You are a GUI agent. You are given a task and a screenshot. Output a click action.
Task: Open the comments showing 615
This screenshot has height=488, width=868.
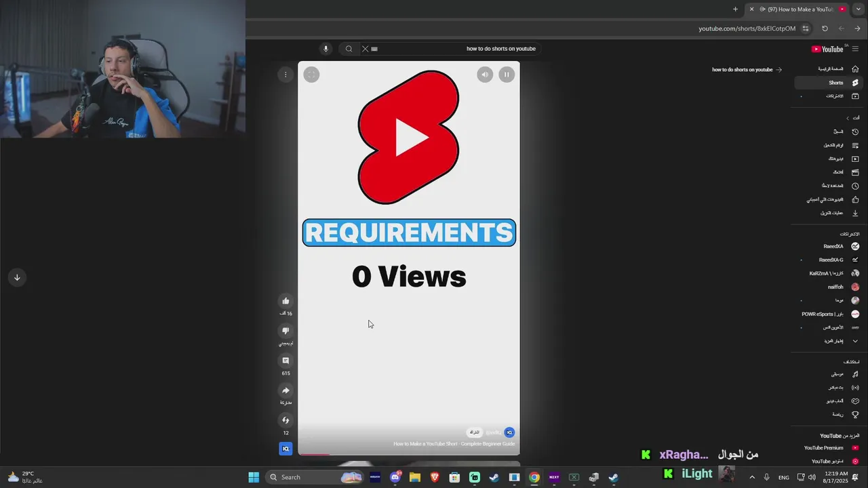pos(285,361)
